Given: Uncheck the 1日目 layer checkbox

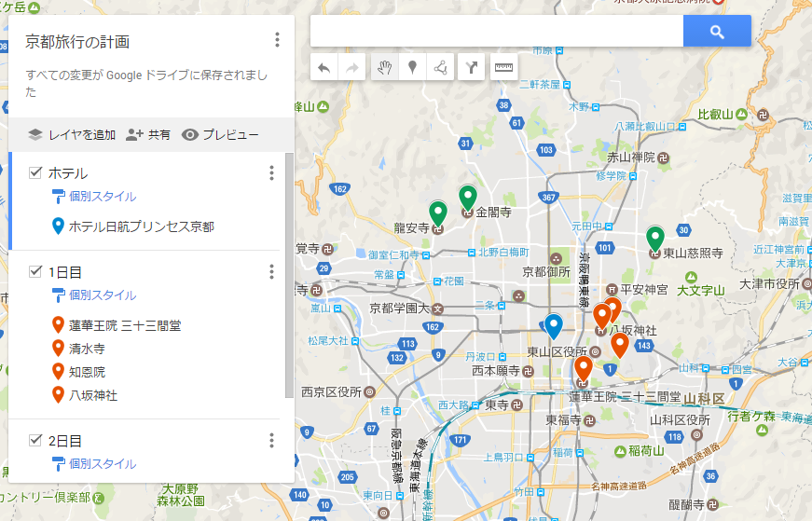Looking at the screenshot, I should pyautogui.click(x=35, y=271).
